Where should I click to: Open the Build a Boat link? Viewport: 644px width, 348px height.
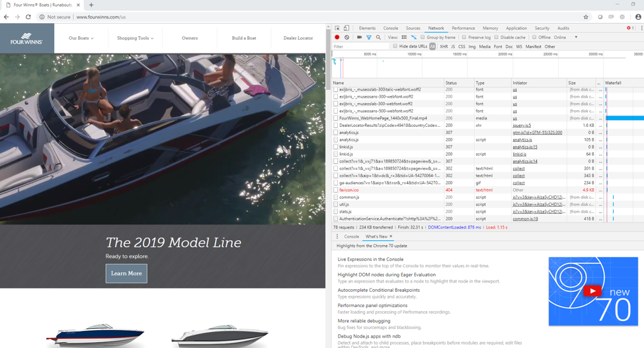244,38
